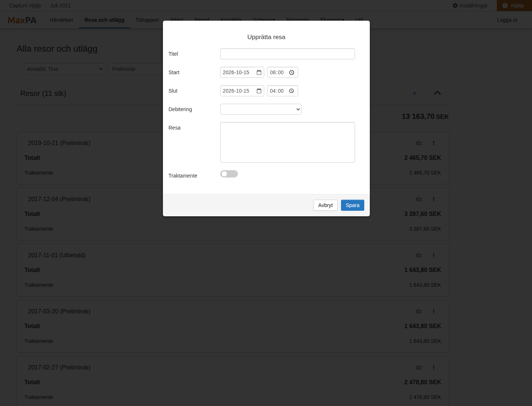
Task: Open options menu for 2017-02-27 trip
Action: coord(434,368)
